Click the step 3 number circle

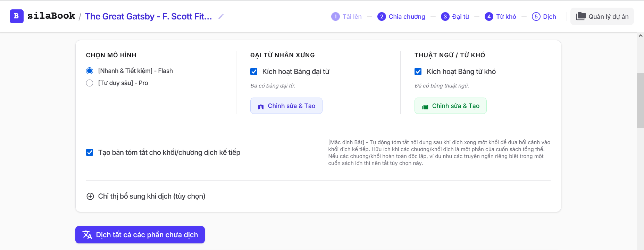point(445,16)
